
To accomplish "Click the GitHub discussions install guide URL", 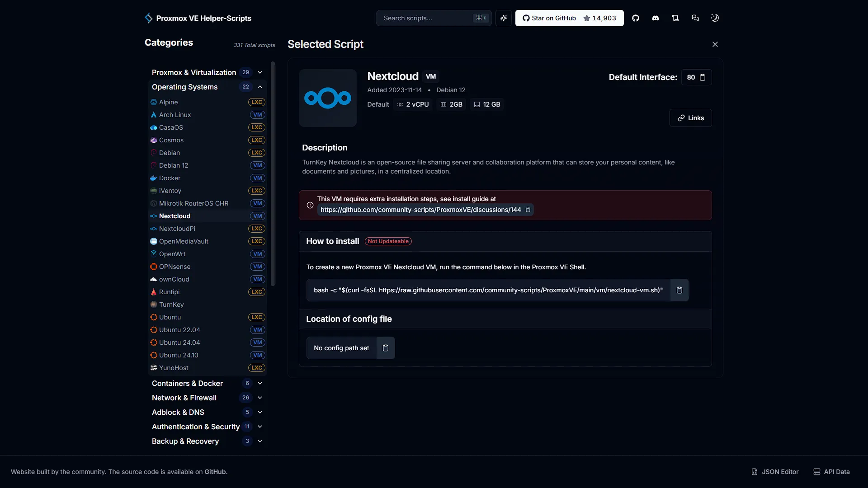I will pyautogui.click(x=420, y=210).
